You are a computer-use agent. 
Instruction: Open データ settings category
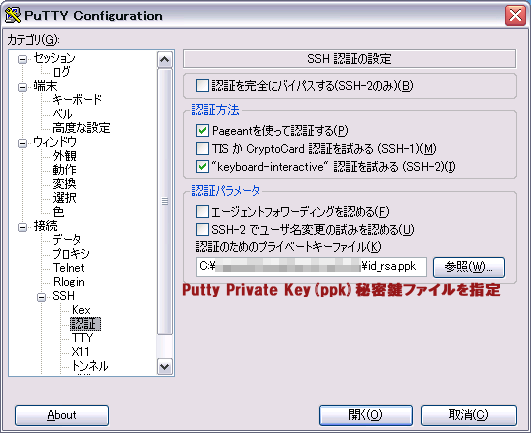pos(66,240)
